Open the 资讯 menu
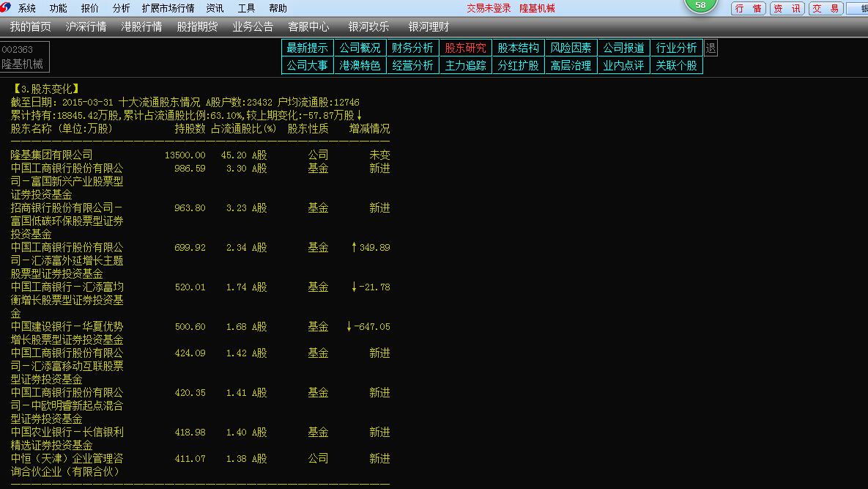 (x=215, y=8)
